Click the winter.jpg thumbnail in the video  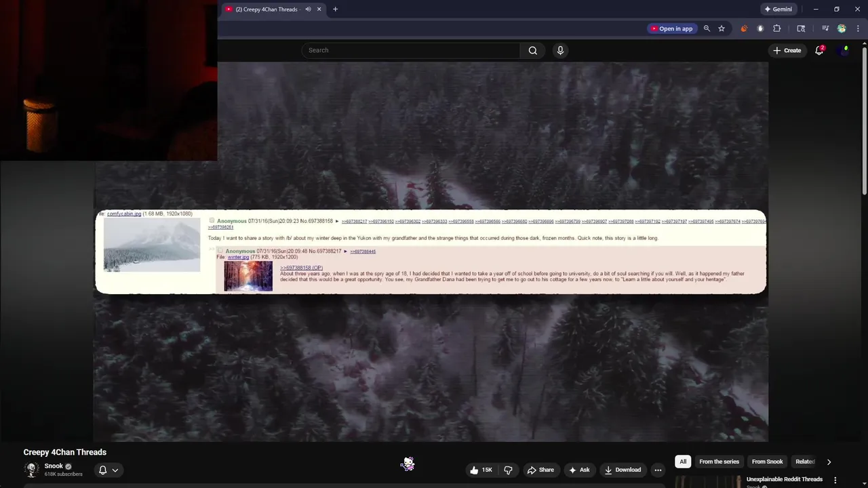click(x=248, y=276)
